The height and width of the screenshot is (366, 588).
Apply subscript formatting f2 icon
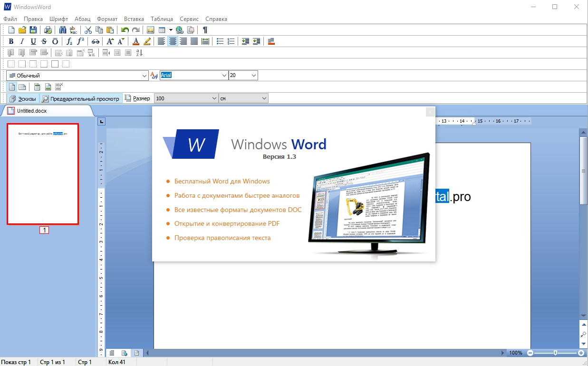(70, 41)
